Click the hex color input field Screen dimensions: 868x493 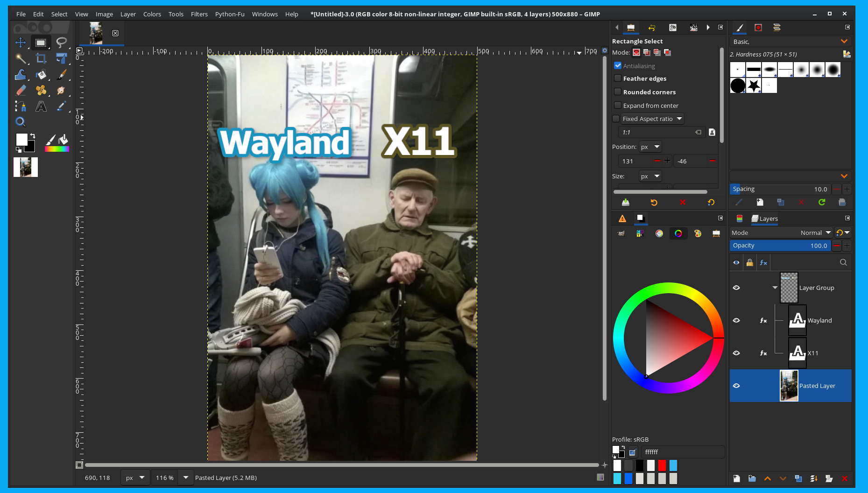(682, 452)
